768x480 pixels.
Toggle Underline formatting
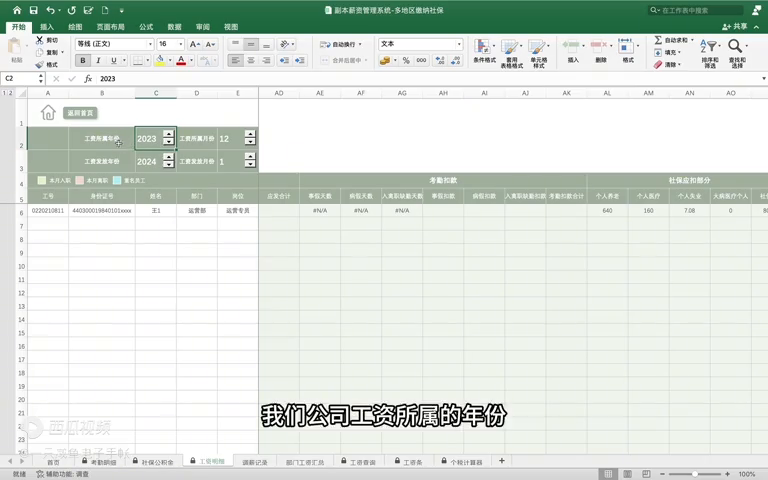coord(113,61)
